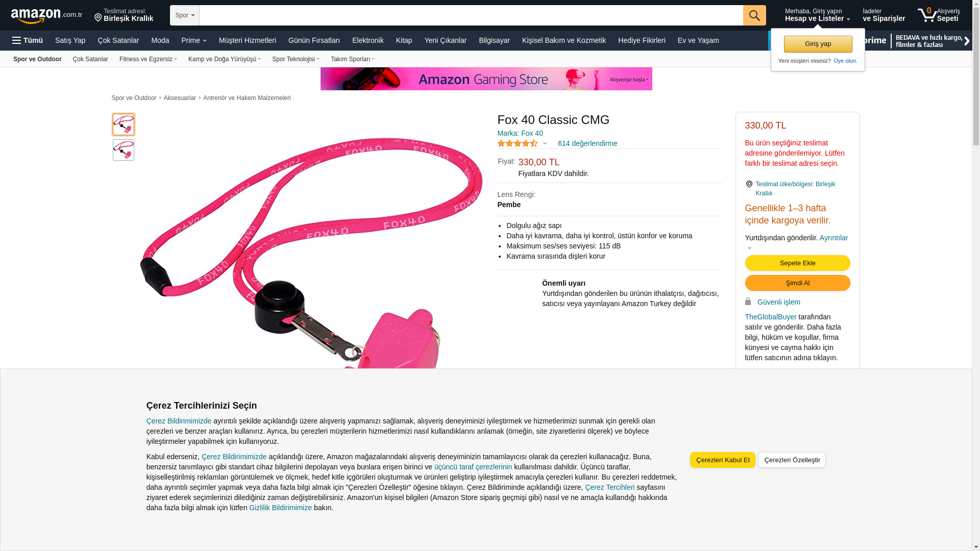Open the Tümü hamburger menu
The width and height of the screenshot is (980, 551).
point(28,40)
